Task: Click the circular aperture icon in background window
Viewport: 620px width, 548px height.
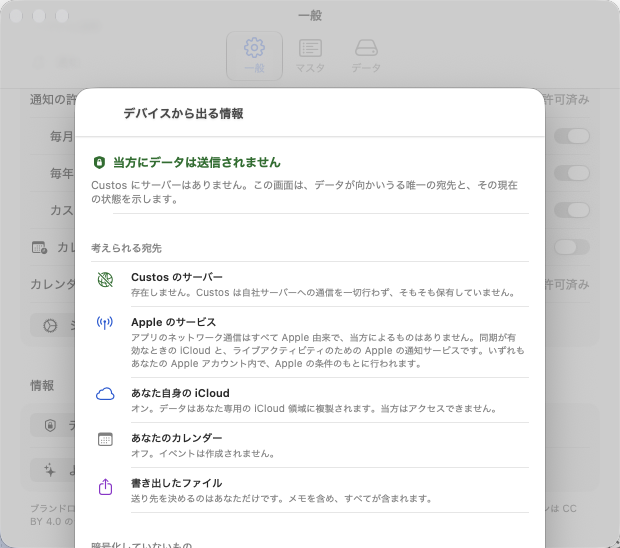Action: (x=50, y=326)
